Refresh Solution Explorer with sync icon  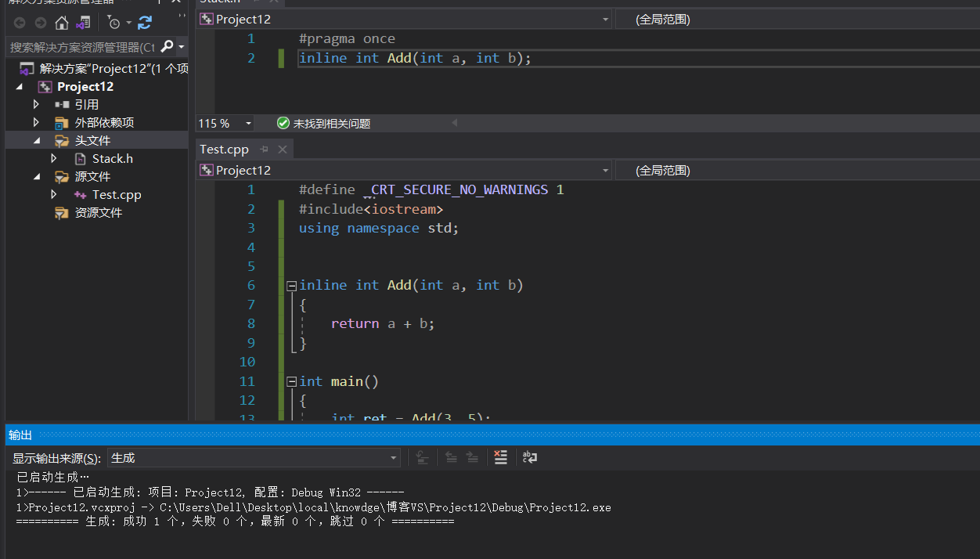(x=145, y=23)
